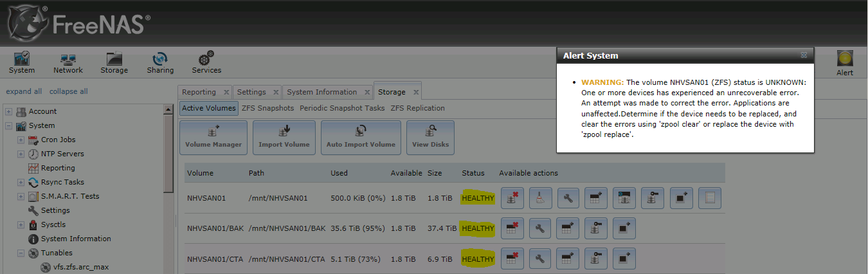The height and width of the screenshot is (274, 868).
Task: Expand the S.M.A.R.T. Tests node
Action: (x=21, y=197)
